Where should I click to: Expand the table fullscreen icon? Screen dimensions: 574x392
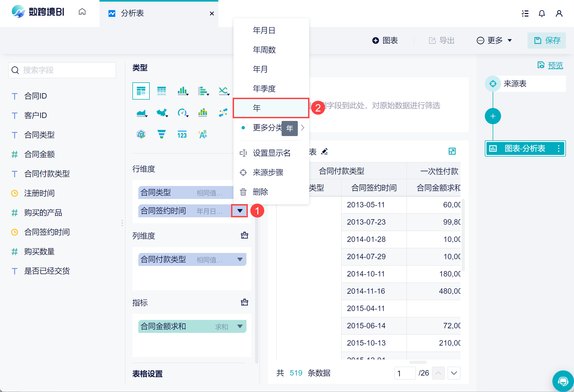tap(452, 151)
